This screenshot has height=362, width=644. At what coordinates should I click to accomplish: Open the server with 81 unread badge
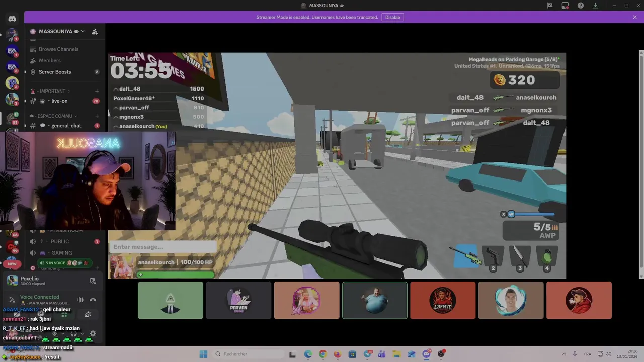click(x=12, y=117)
